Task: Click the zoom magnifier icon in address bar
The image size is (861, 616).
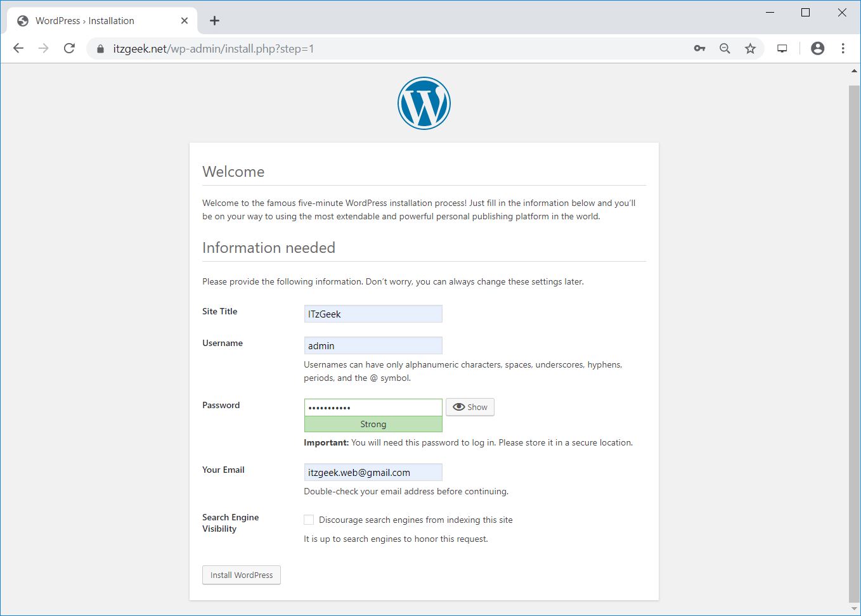Action: pyautogui.click(x=725, y=48)
